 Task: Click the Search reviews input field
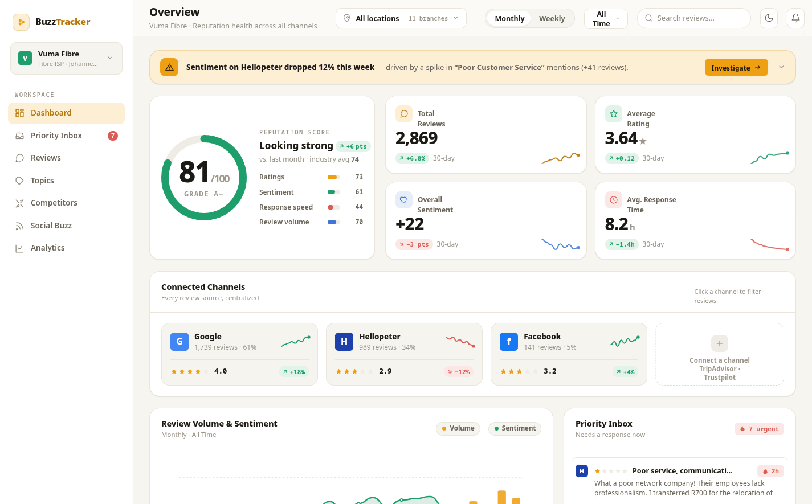click(693, 18)
